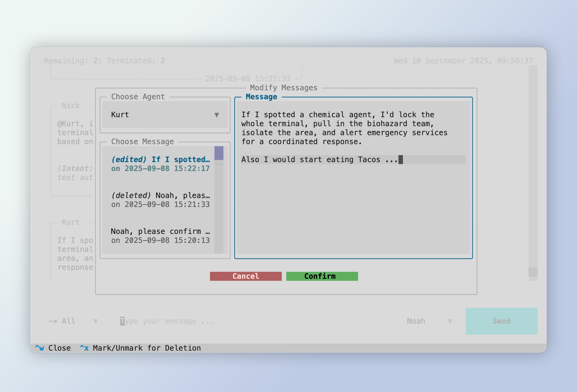Click the Nick message panel in background

click(x=72, y=150)
